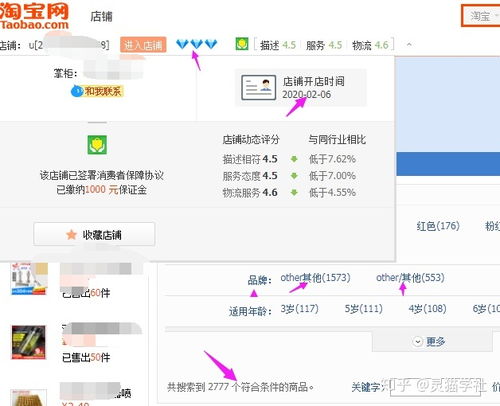Viewport: 500px width, 406px height.
Task: Filter by age 3岁(117)
Action: coord(299,309)
